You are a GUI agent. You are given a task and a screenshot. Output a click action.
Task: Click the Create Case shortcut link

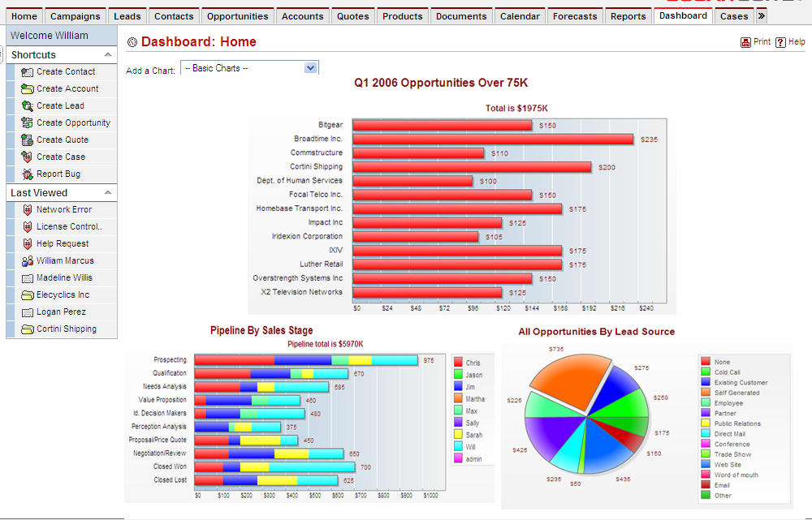click(60, 157)
